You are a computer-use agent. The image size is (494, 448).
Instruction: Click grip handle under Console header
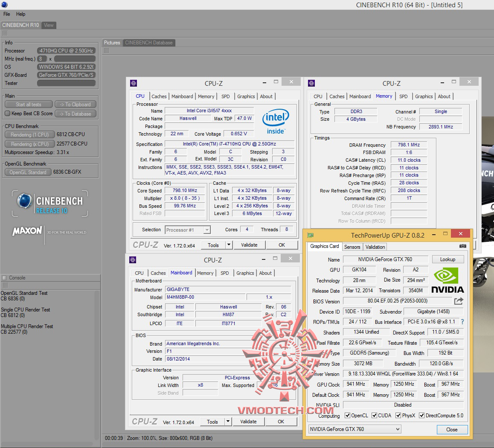click(x=5, y=285)
